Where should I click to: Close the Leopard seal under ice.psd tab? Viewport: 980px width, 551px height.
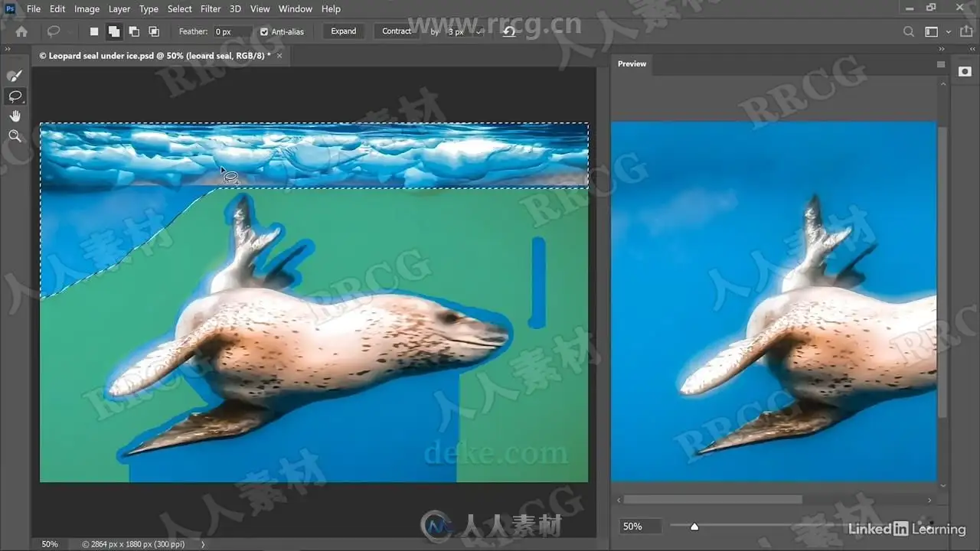[x=279, y=56]
